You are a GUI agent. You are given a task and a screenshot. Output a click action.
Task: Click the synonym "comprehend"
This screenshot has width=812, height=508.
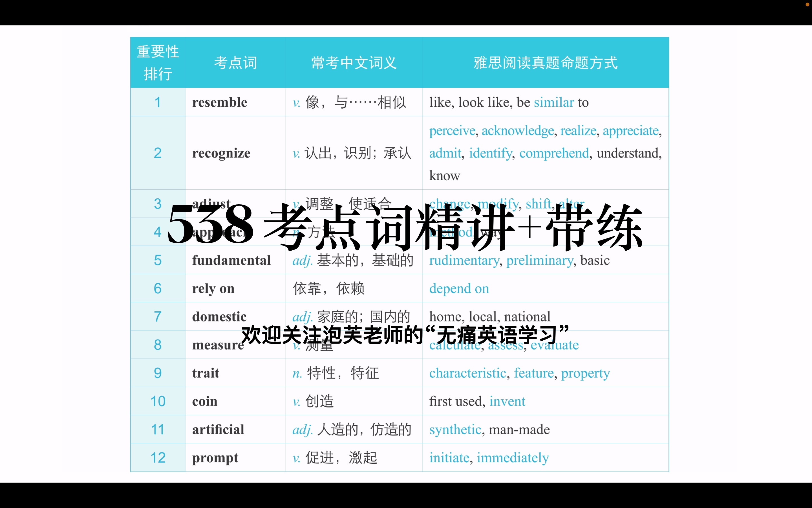pyautogui.click(x=554, y=153)
